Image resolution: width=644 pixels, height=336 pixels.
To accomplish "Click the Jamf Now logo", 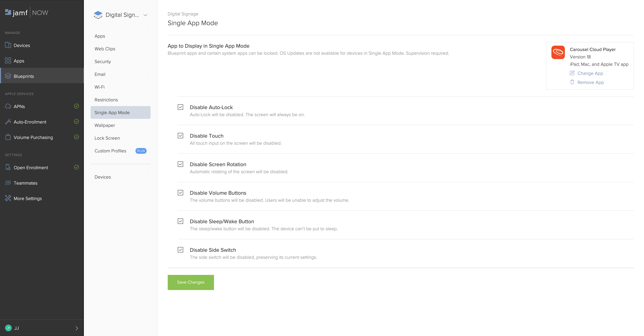I will coord(26,13).
